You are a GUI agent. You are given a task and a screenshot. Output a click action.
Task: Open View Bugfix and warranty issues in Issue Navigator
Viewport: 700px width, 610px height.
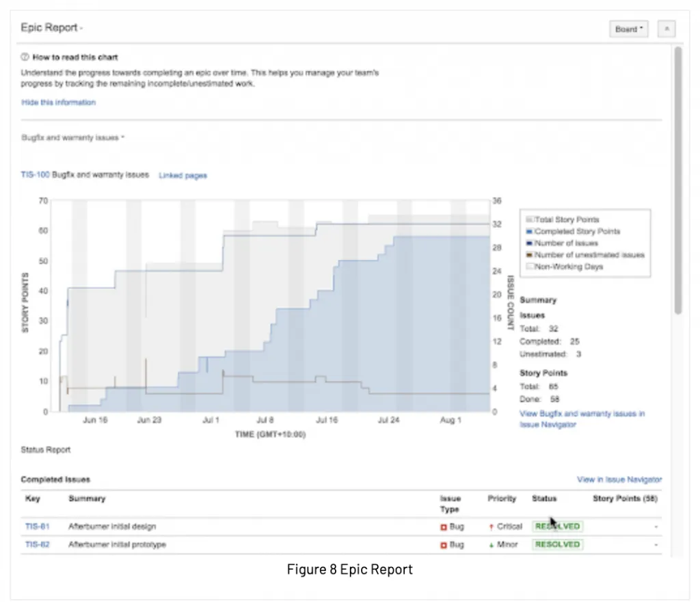click(582, 419)
